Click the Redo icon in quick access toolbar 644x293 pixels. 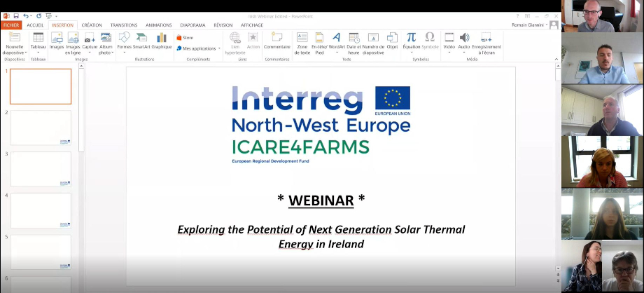tap(39, 16)
